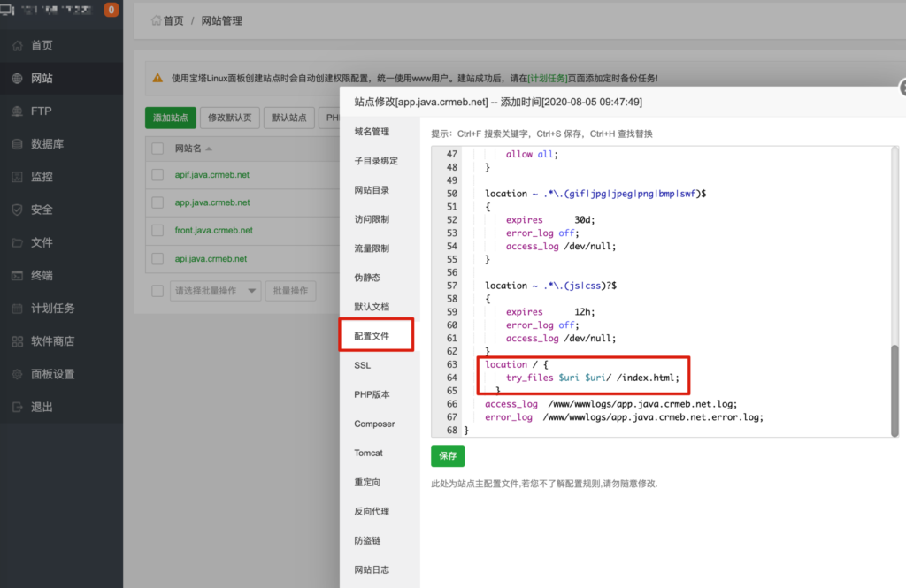
Task: Toggle the checkbox beside 请选择批量操作
Action: tap(157, 291)
